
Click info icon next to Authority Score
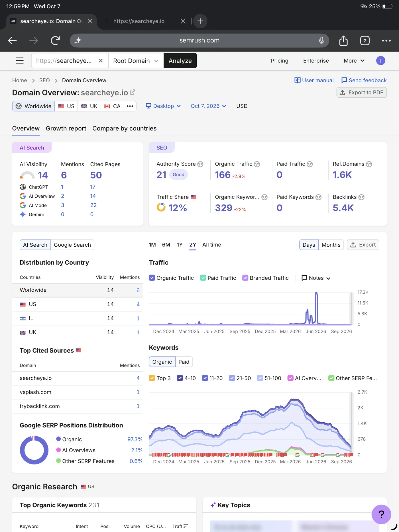point(200,164)
